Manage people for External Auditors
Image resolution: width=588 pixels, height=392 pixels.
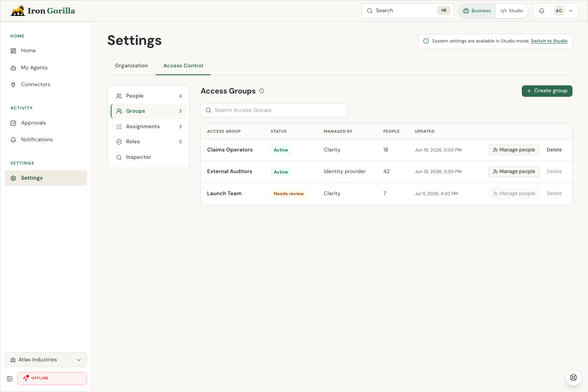click(x=514, y=171)
